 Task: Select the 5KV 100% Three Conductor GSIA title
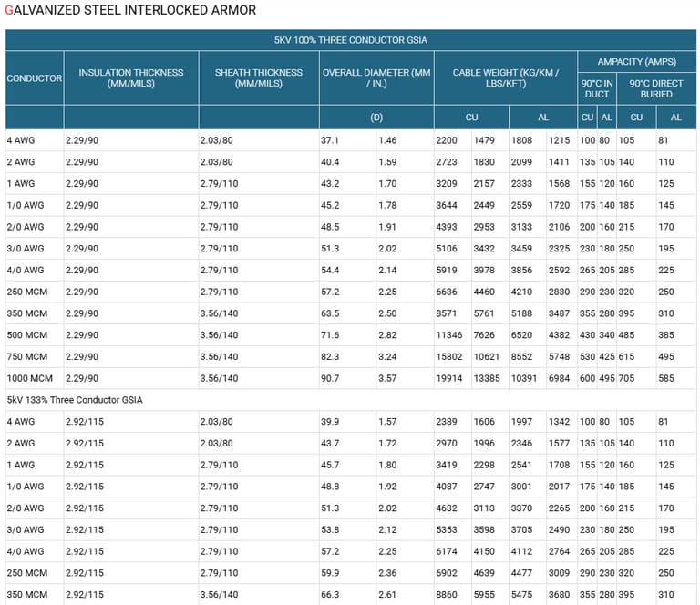350,40
